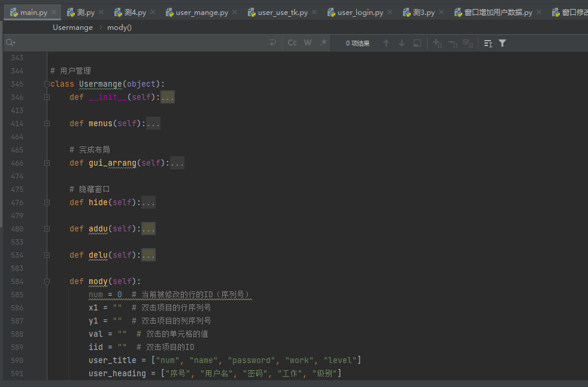Click the New Line arrow icon in find bar

(272, 43)
